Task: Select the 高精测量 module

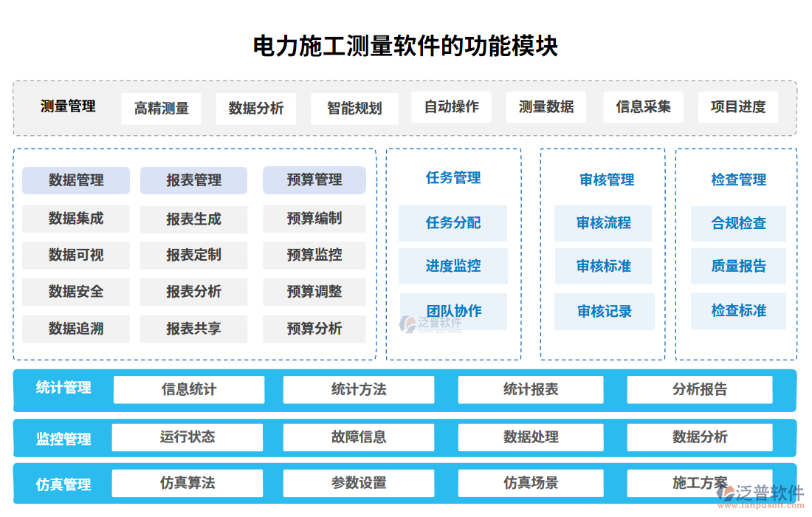Action: (161, 107)
